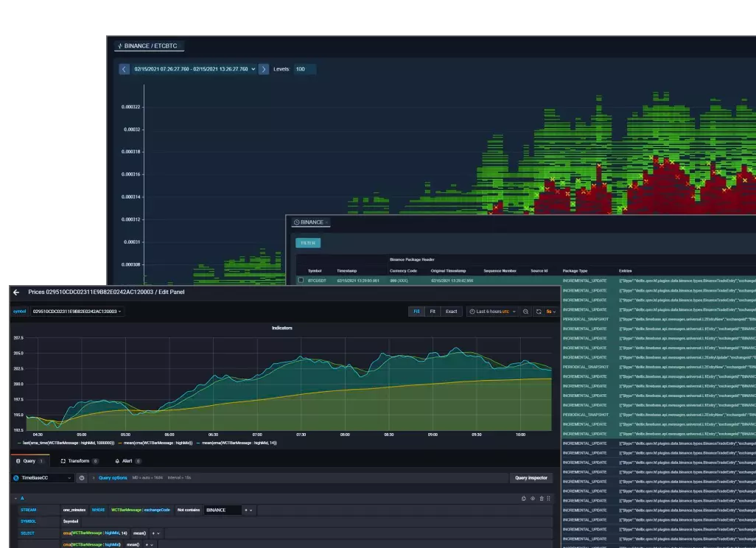
Task: Click the cma(WCTBarMessage : highMid) selector
Action: point(91,544)
